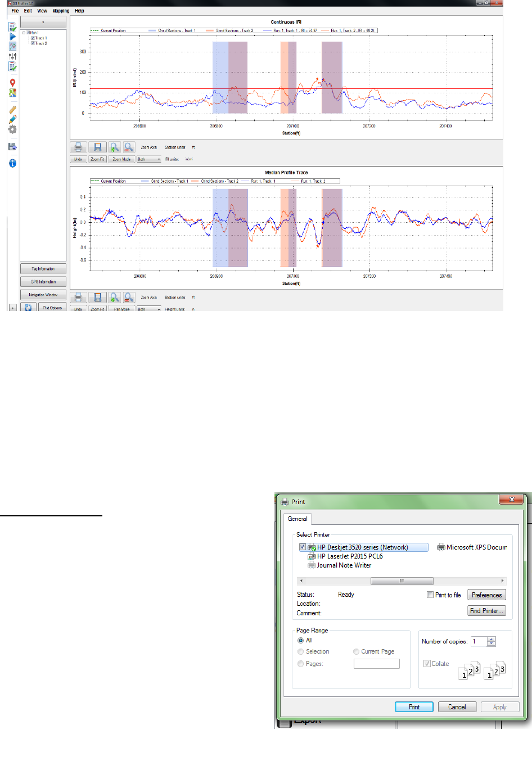The width and height of the screenshot is (532, 765).
Task: Open Both dropdown under Median Profile Trace
Action: (x=149, y=309)
